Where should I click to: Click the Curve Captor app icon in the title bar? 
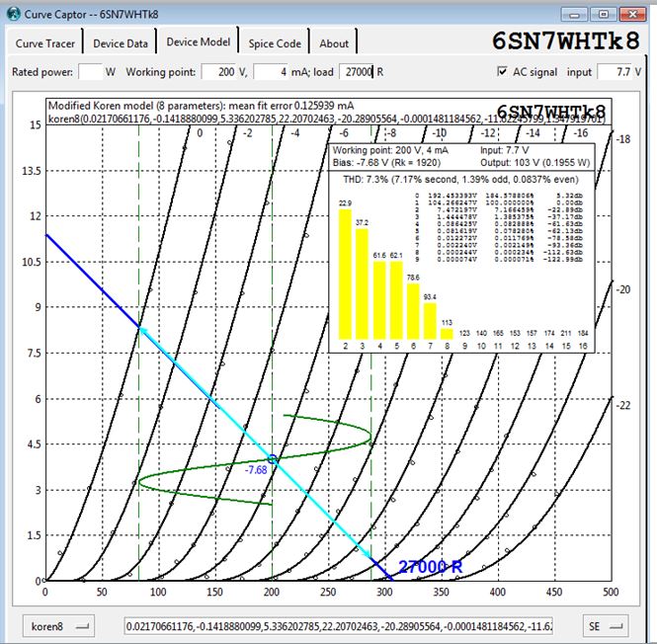click(14, 14)
